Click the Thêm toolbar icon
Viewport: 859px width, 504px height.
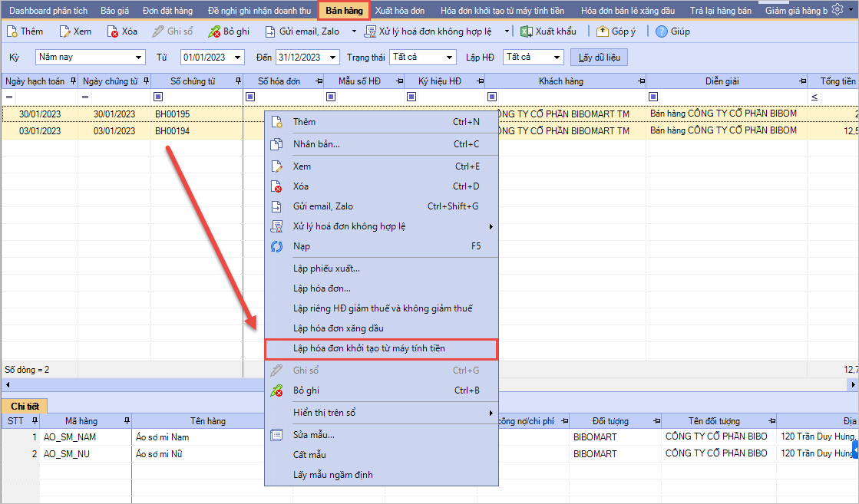pos(12,31)
